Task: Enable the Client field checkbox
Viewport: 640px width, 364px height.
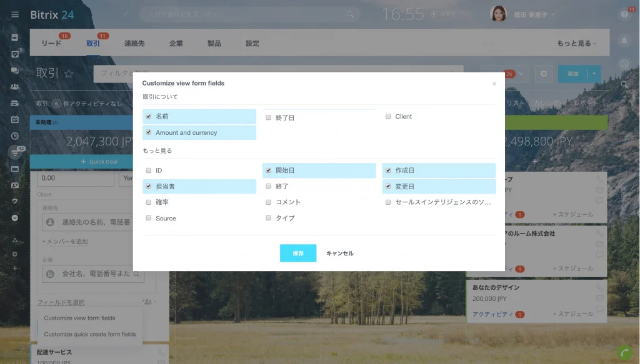Action: (389, 116)
